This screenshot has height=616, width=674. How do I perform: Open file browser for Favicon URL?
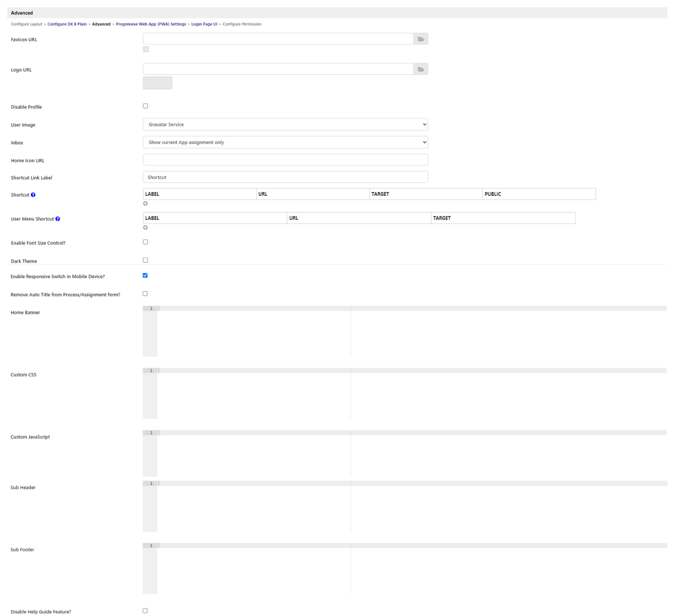(x=420, y=39)
